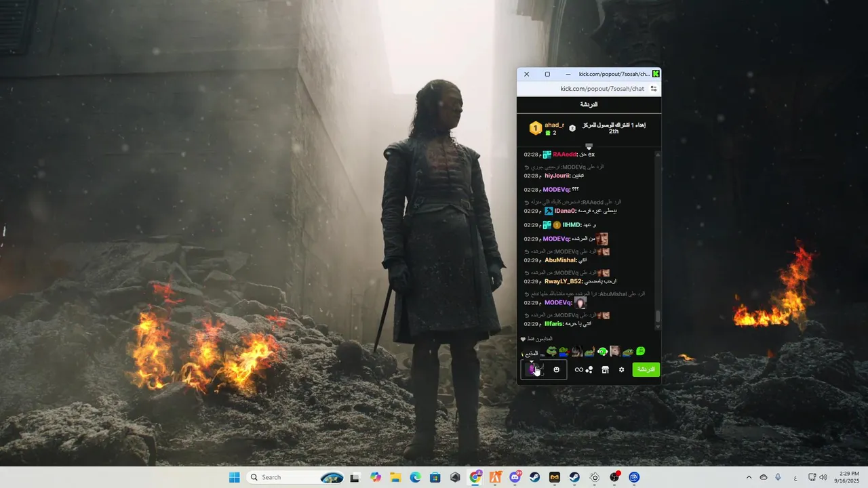Open the Kick shop storefront icon
Image resolution: width=868 pixels, height=488 pixels.
[605, 369]
